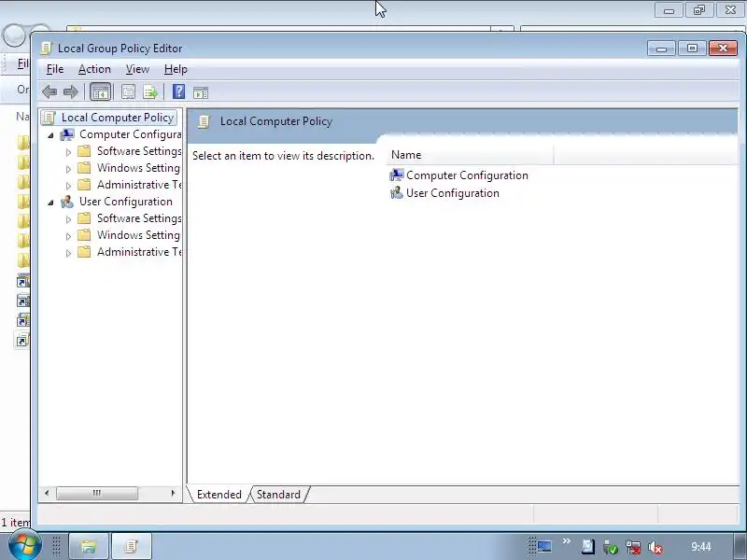The width and height of the screenshot is (747, 560).
Task: Collapse the User Configuration node
Action: [50, 203]
